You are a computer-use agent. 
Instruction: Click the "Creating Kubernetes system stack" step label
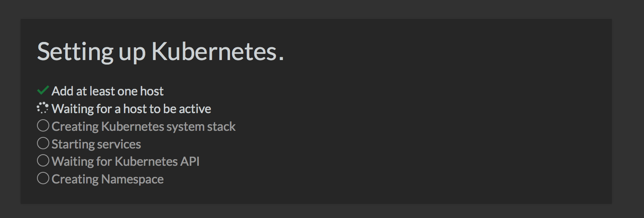pos(144,126)
